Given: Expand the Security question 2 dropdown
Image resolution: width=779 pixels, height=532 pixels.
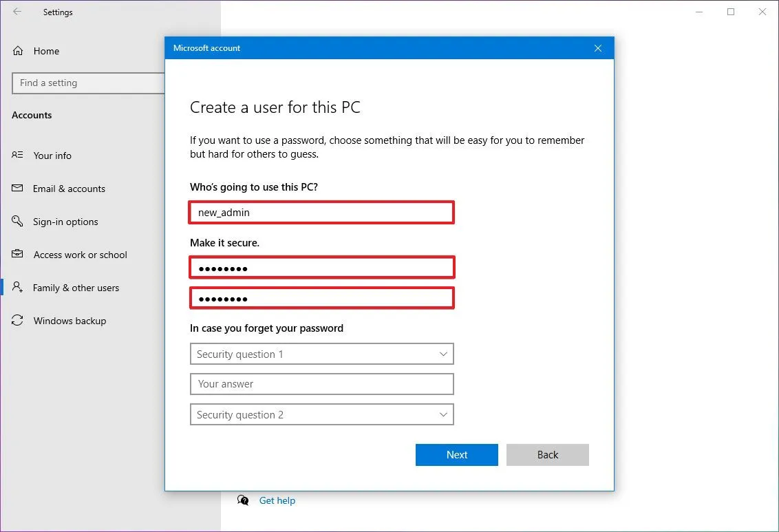Looking at the screenshot, I should pos(321,414).
